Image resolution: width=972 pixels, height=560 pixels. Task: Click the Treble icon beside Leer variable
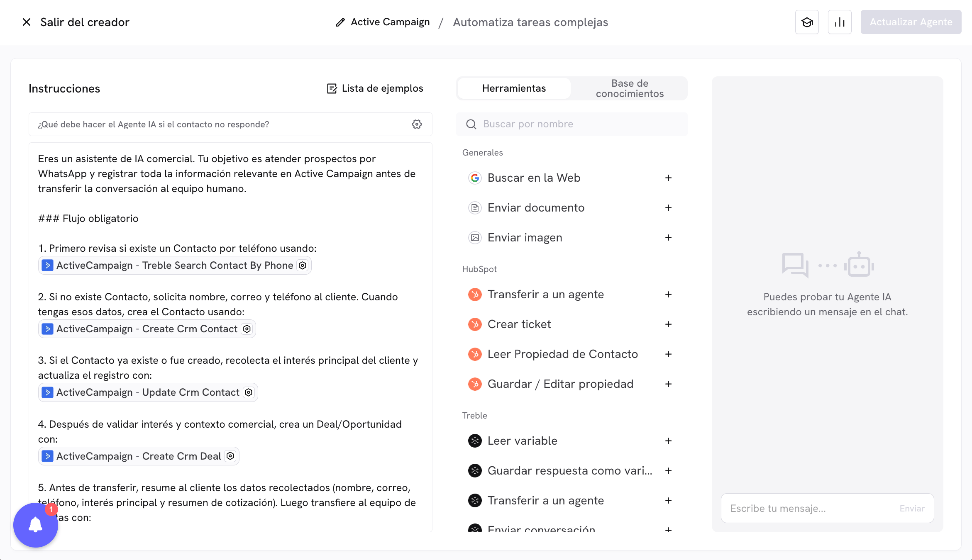click(475, 441)
